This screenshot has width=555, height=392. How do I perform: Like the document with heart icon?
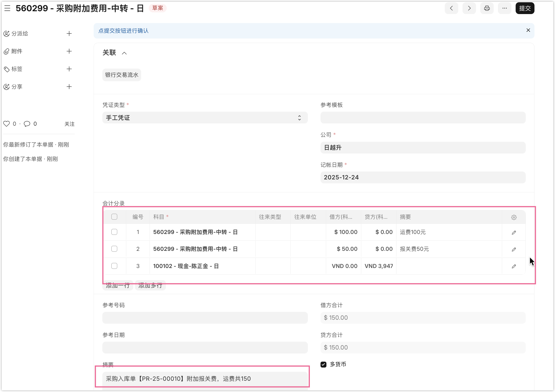[x=6, y=124]
